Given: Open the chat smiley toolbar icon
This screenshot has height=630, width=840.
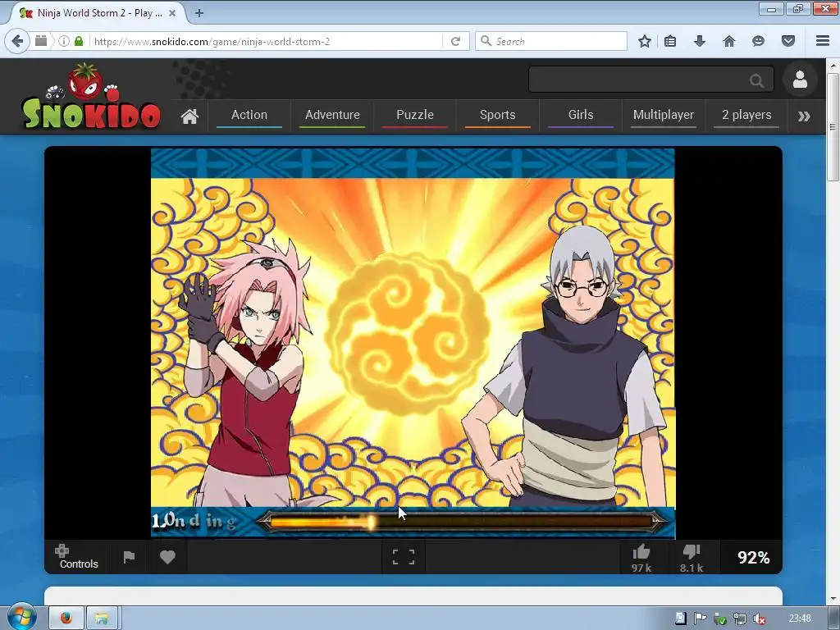Looking at the screenshot, I should point(758,41).
